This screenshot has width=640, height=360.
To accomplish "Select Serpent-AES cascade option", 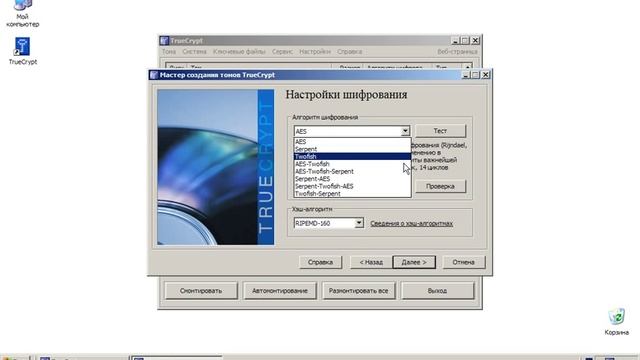I will point(352,179).
